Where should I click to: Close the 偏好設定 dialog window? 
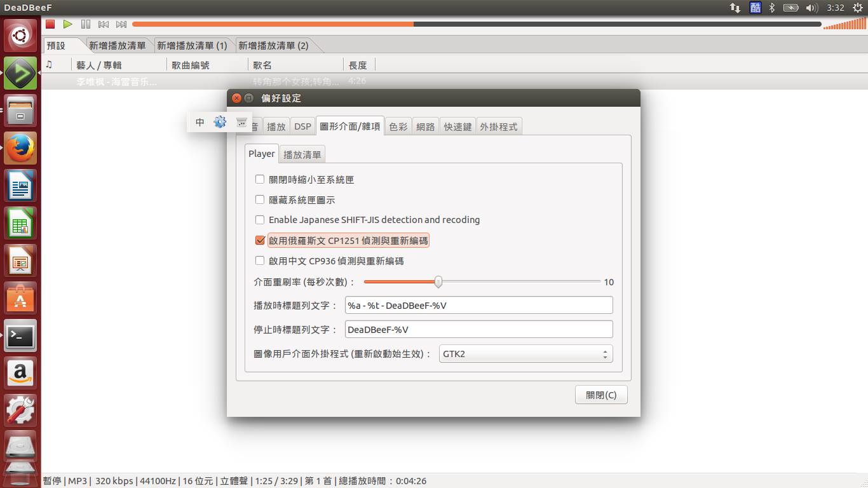coord(236,98)
